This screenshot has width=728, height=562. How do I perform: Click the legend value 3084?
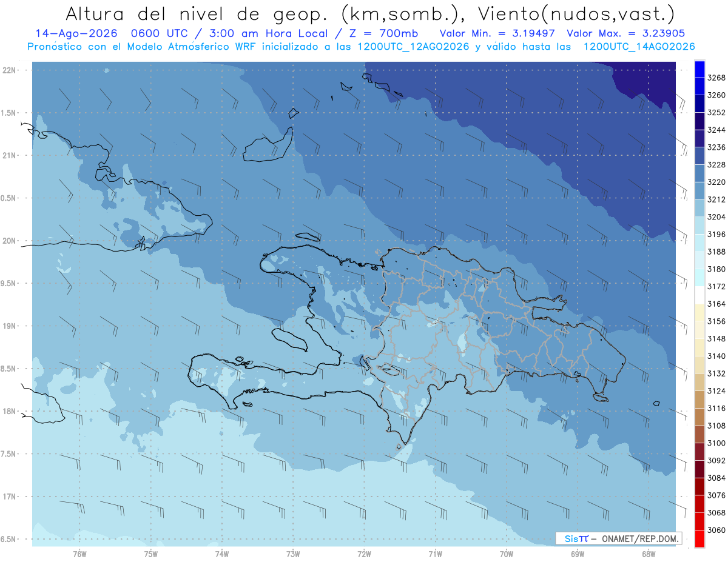(716, 478)
